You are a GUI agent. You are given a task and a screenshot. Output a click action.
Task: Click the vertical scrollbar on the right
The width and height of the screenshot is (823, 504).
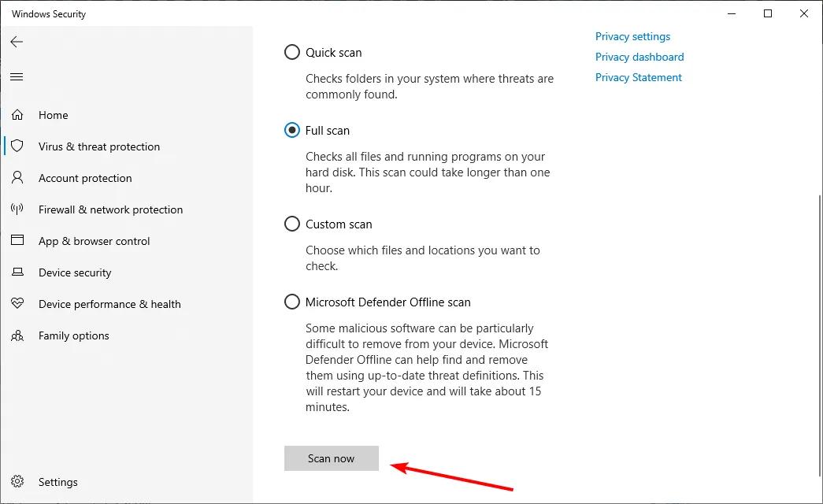click(819, 336)
